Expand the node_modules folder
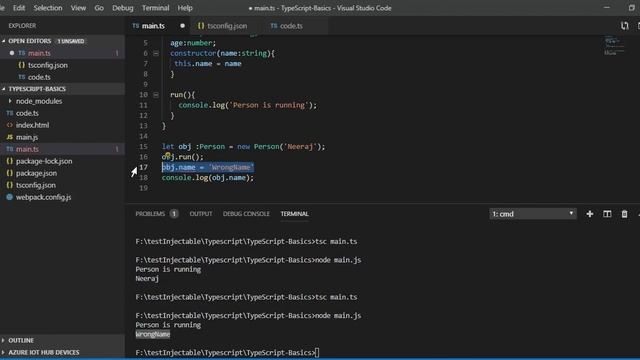The width and height of the screenshot is (640, 360). click(x=39, y=101)
